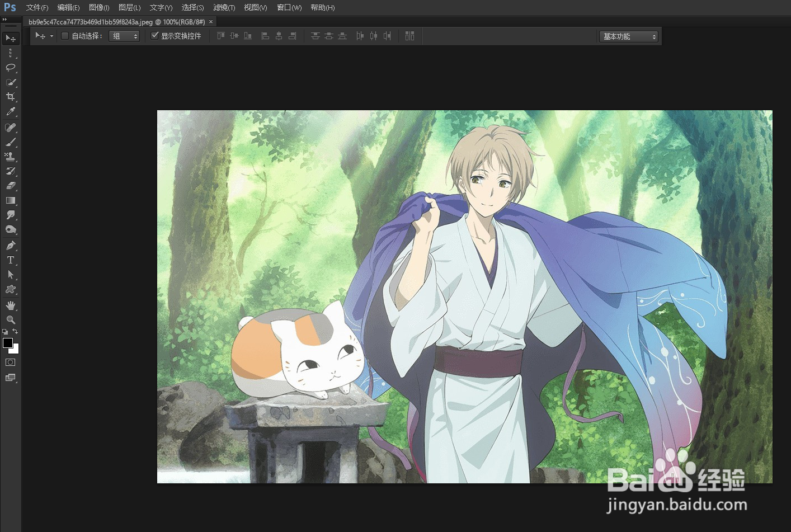The height and width of the screenshot is (532, 791).
Task: Click Auto-Align Layers button
Action: 410,36
